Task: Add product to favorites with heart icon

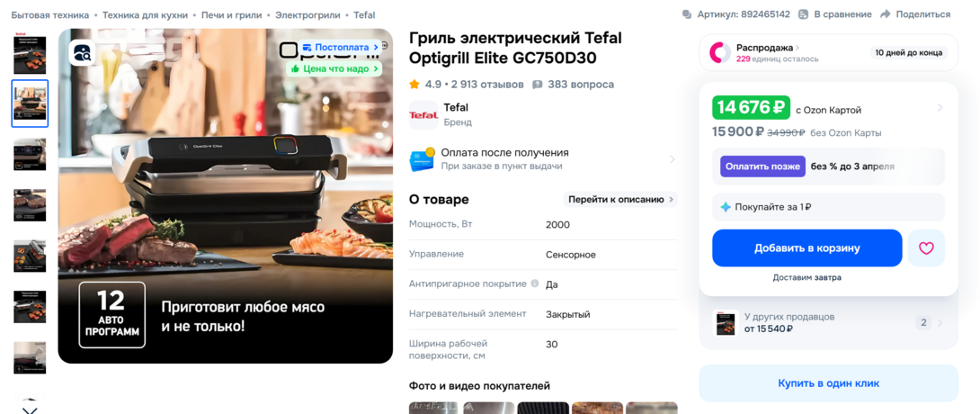Action: pos(926,248)
